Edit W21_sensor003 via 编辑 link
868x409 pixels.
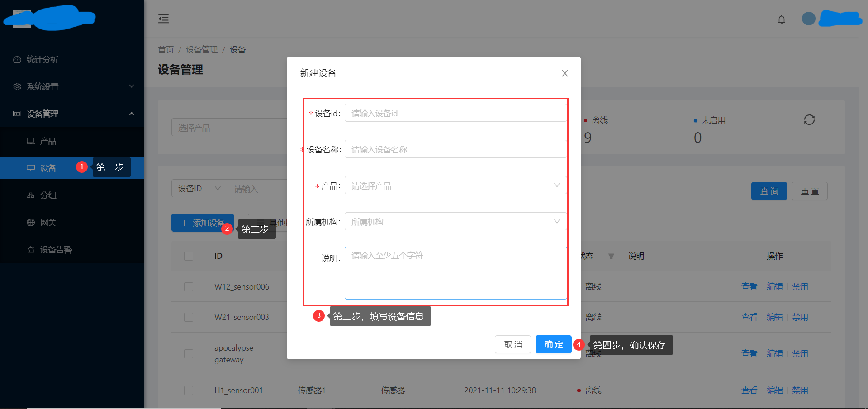tap(775, 317)
